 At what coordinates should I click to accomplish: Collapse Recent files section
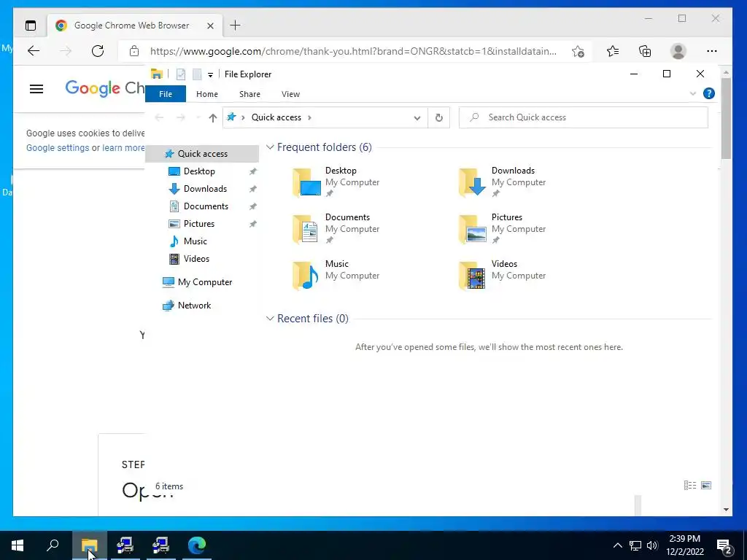pos(270,319)
